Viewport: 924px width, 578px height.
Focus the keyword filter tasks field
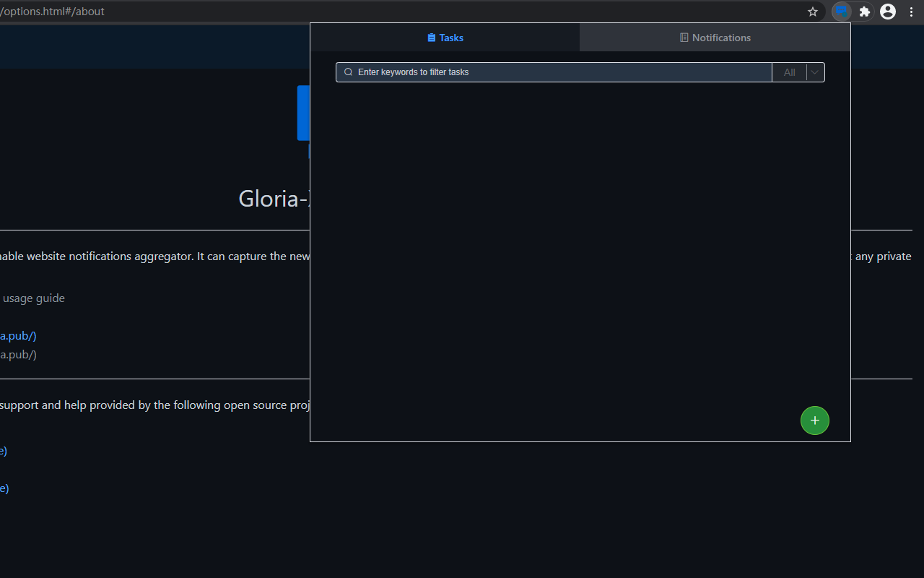coord(554,72)
